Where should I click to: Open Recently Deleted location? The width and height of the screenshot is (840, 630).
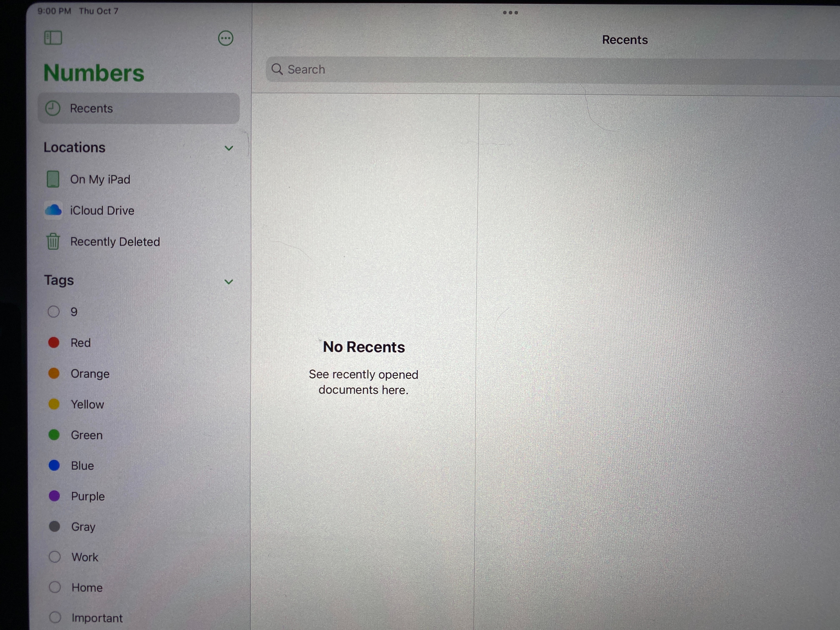(115, 242)
